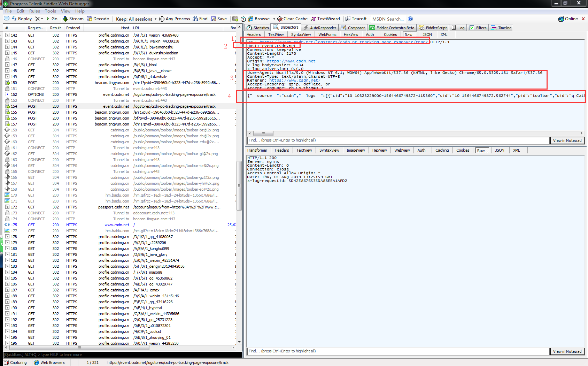Click Go to resume sessions
This screenshot has width=588, height=366.
(52, 19)
